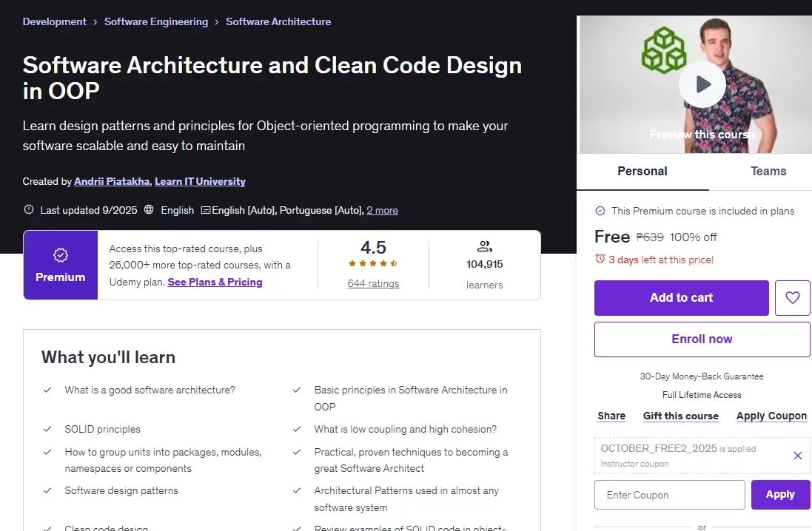Click the 'What you'll learn' heading

108,357
